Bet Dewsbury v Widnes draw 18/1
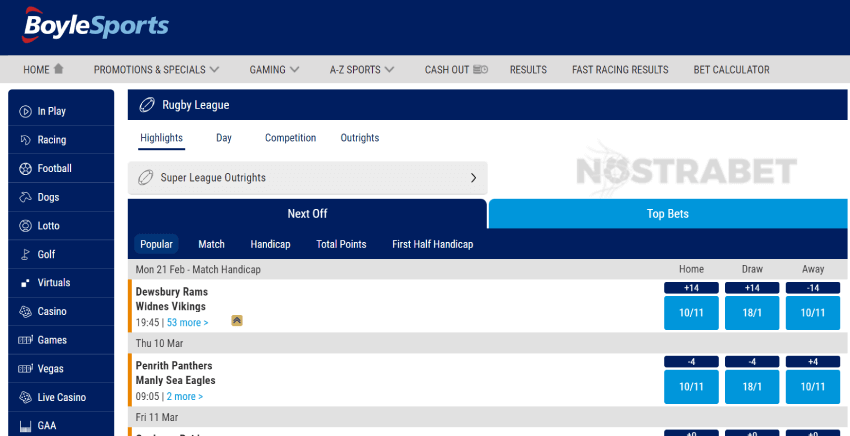850x436 pixels. tap(752, 313)
